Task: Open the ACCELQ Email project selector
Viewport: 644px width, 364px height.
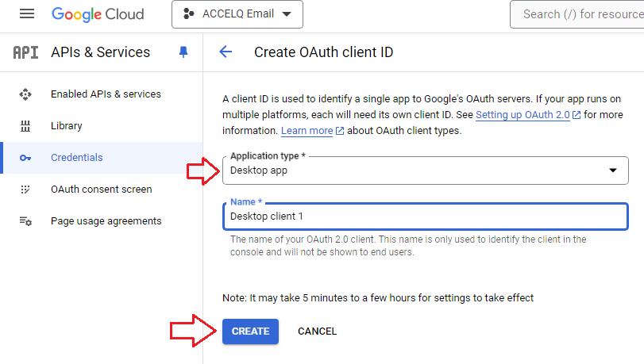Action: tap(237, 14)
